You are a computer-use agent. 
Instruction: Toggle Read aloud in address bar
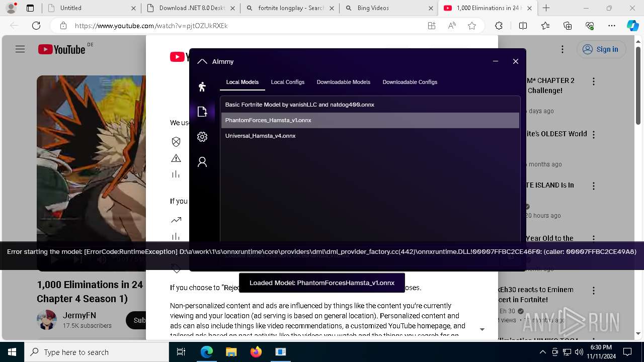click(452, 26)
